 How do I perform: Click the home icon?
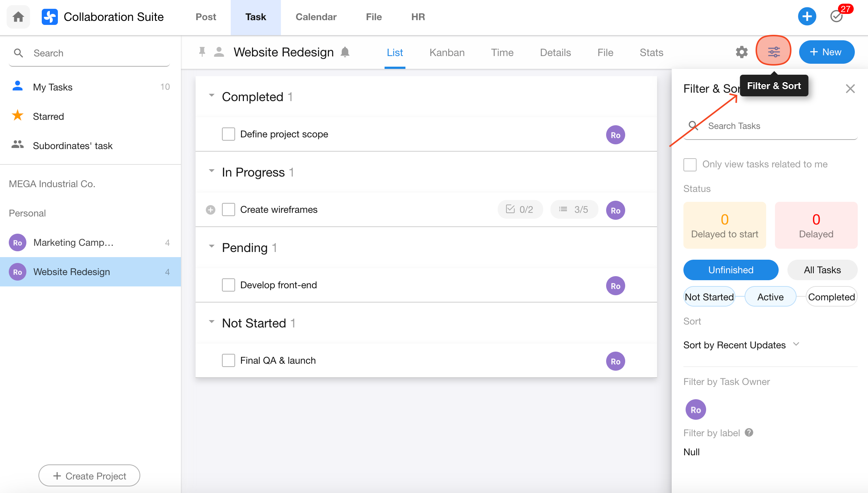[18, 17]
